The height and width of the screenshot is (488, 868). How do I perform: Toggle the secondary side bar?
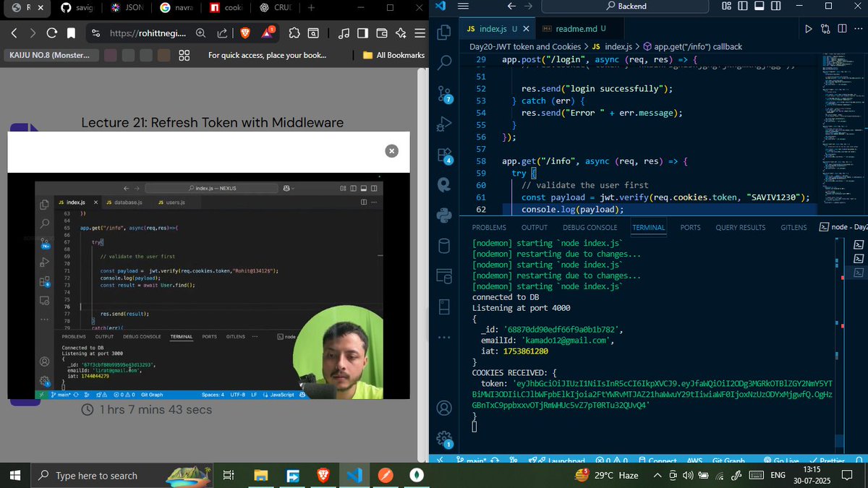775,5
